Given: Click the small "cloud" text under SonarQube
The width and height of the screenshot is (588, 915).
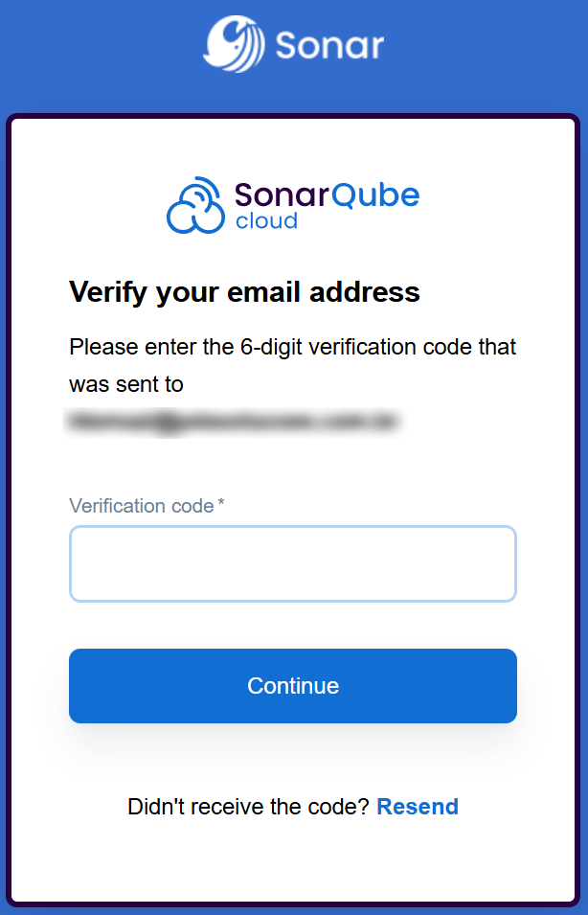Looking at the screenshot, I should point(266,221).
